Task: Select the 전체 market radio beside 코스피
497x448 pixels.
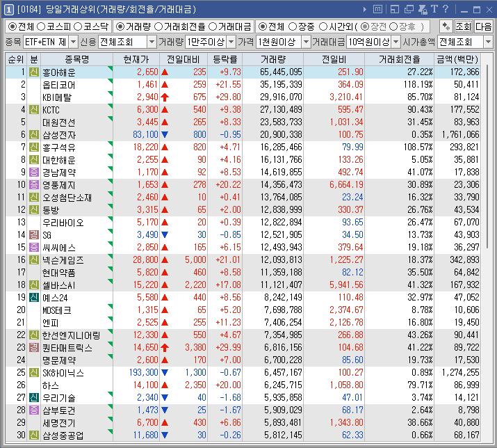Action: [13, 26]
